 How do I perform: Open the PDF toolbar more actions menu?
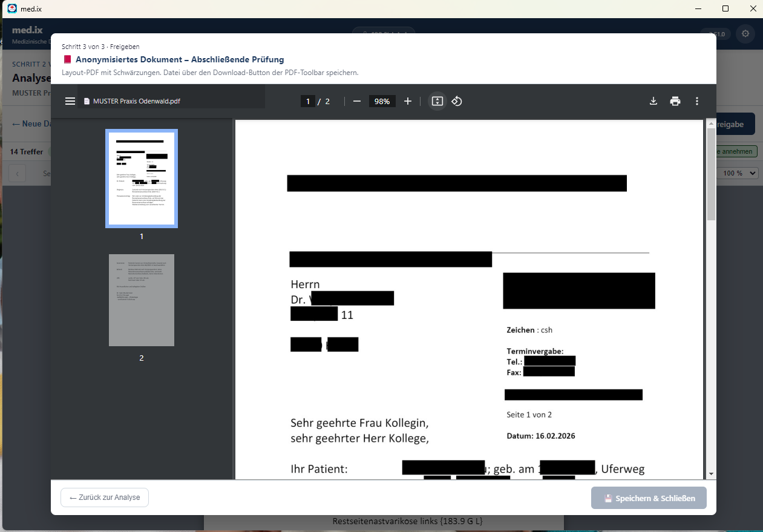[697, 101]
